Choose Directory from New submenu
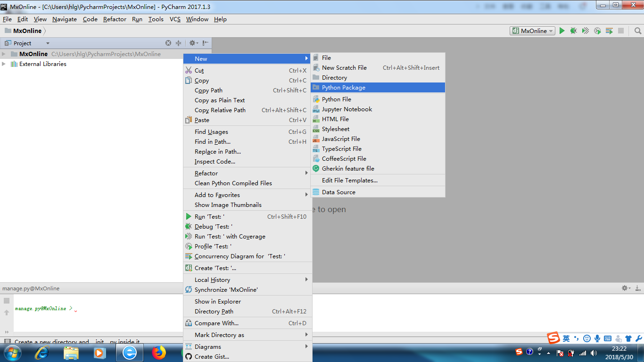This screenshot has height=362, width=644. pos(378,77)
